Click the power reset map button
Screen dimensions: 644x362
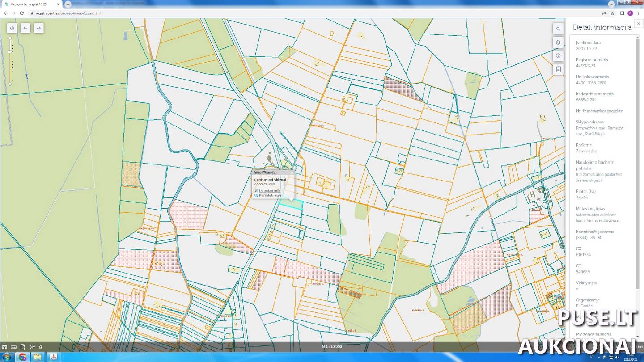tap(12, 28)
